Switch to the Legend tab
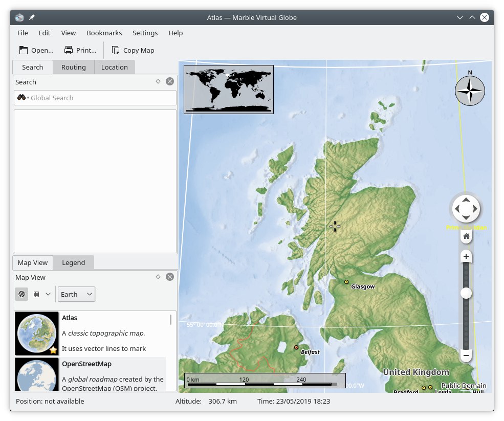 (x=74, y=262)
